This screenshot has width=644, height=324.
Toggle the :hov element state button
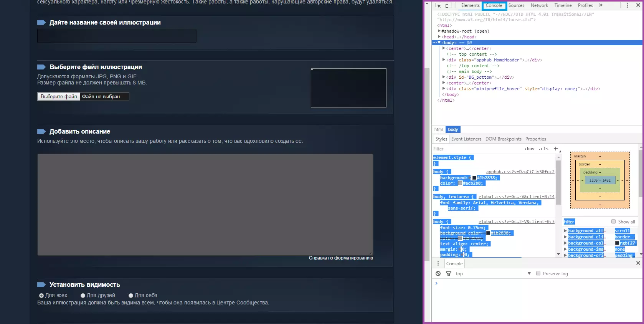529,149
